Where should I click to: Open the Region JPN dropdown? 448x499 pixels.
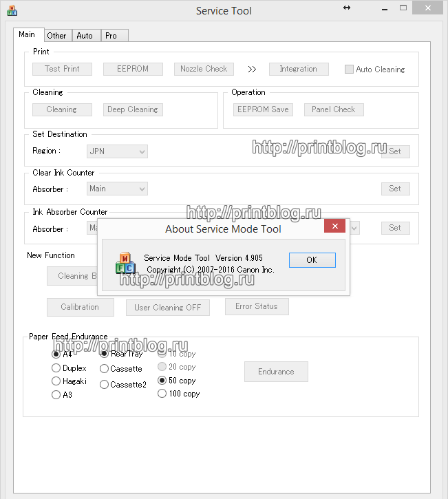(x=118, y=151)
